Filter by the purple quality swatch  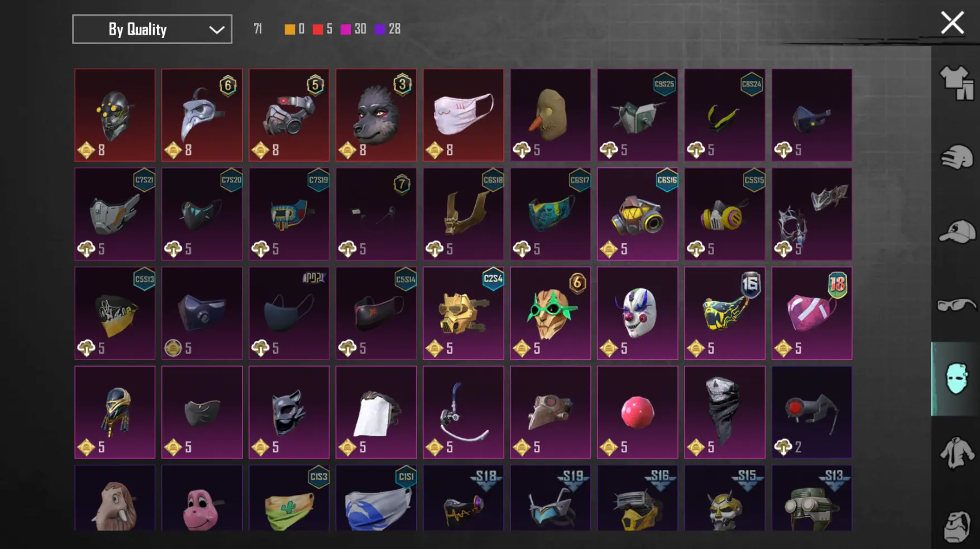click(x=380, y=29)
